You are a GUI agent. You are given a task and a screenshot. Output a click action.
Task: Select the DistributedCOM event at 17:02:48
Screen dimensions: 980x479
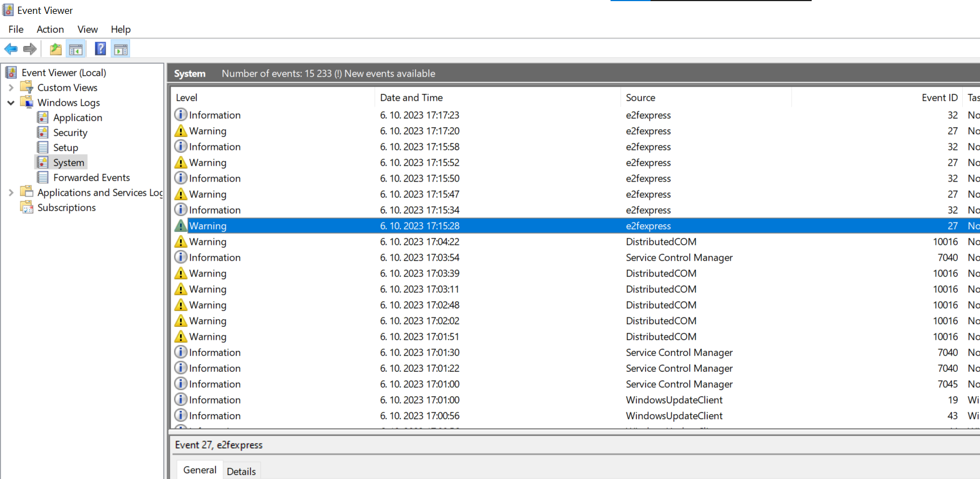point(575,305)
